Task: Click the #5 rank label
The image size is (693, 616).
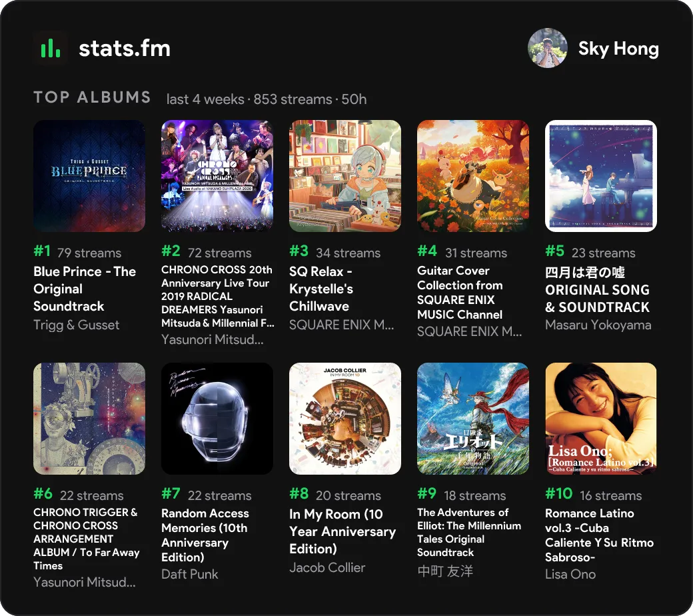Action: pyautogui.click(x=555, y=251)
